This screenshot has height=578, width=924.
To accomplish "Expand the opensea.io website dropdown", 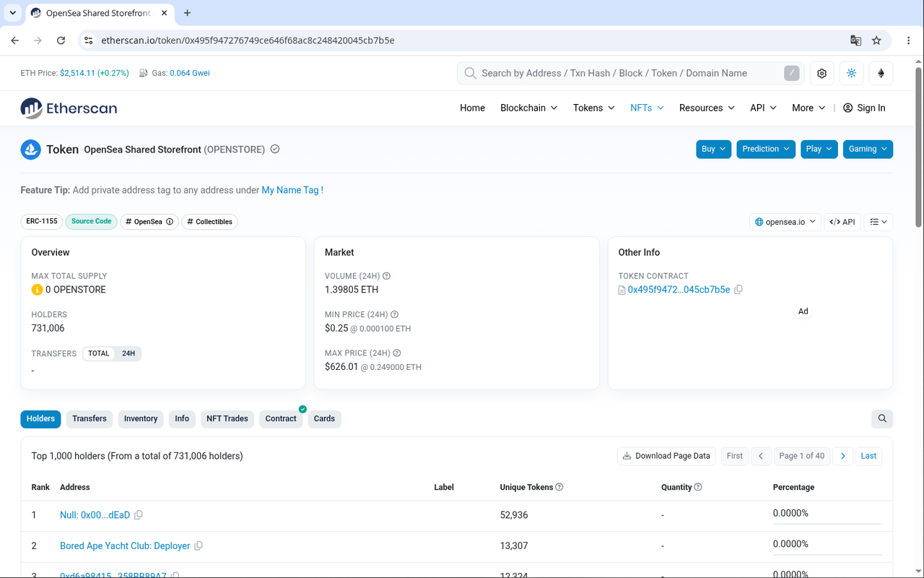I will 785,222.
